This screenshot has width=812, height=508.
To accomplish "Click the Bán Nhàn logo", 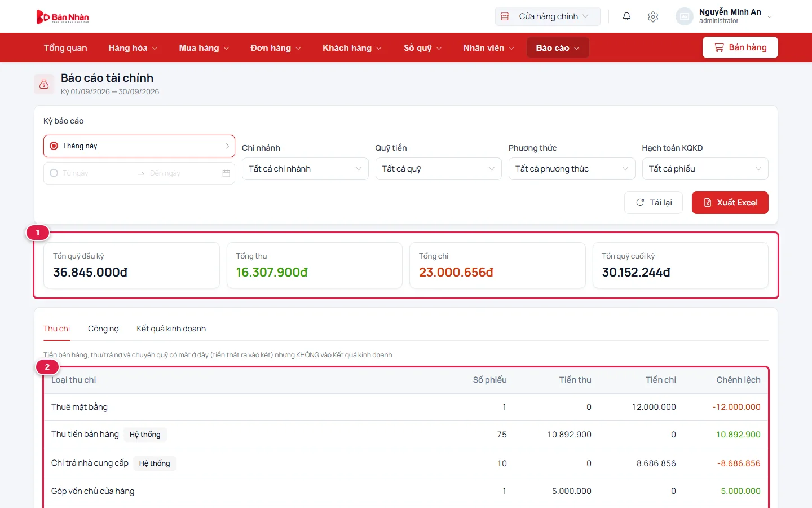I will click(x=63, y=17).
